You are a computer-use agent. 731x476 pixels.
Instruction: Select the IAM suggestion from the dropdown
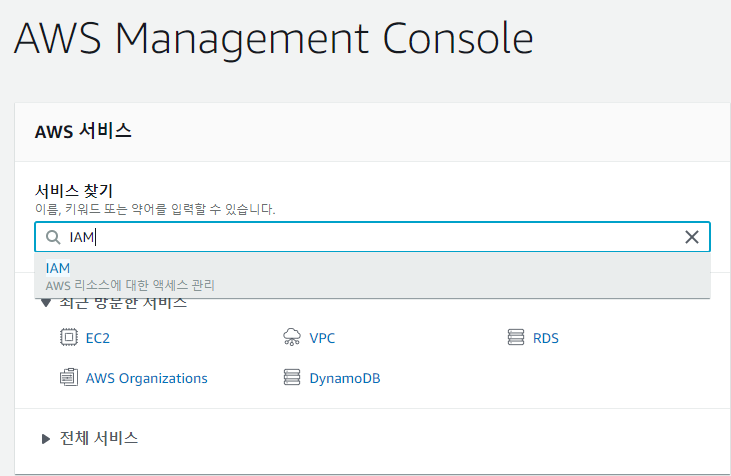coord(372,276)
